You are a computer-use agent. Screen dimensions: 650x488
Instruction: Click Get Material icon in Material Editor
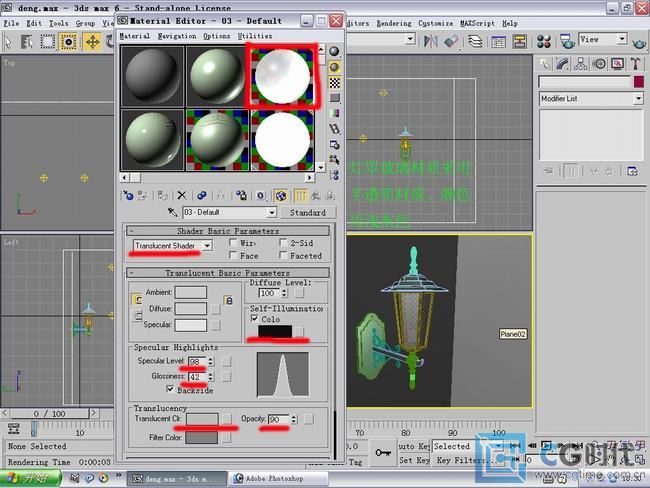[x=129, y=195]
